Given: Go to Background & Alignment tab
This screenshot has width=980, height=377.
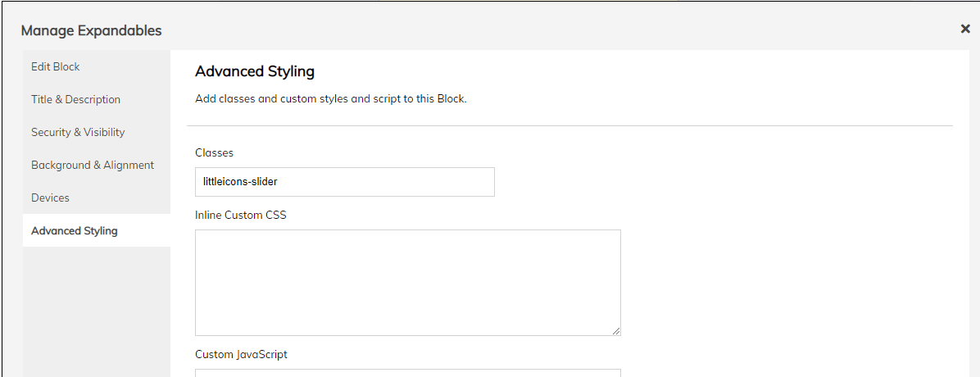Looking at the screenshot, I should [93, 165].
